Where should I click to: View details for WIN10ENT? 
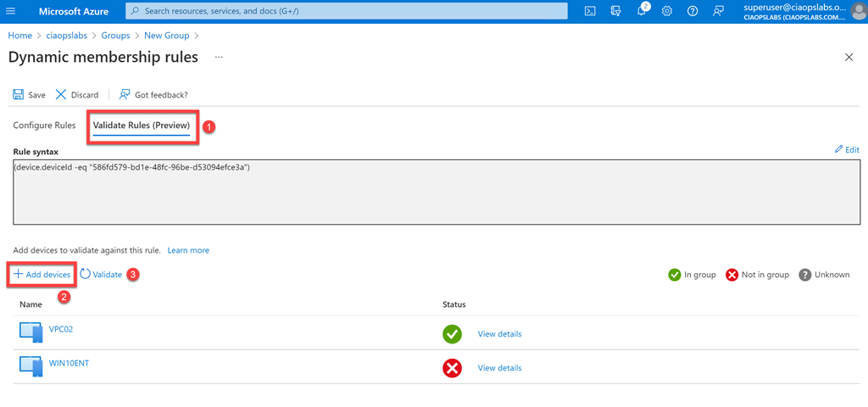tap(499, 368)
